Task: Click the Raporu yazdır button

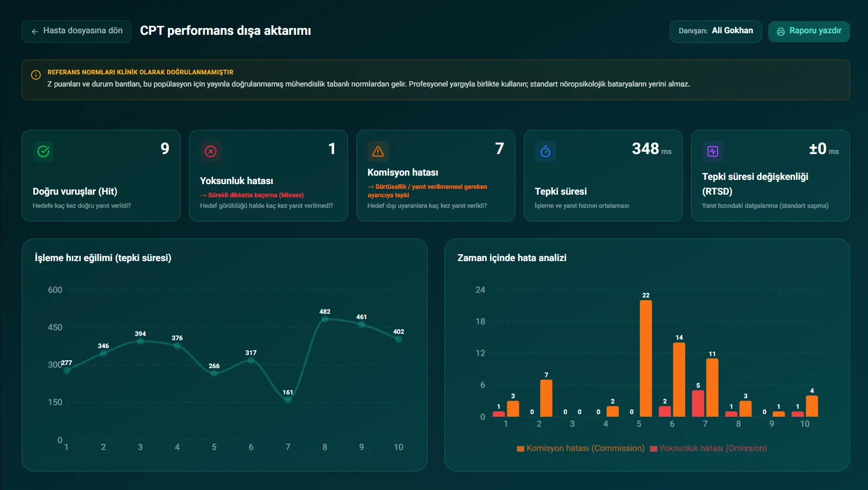Action: click(809, 31)
